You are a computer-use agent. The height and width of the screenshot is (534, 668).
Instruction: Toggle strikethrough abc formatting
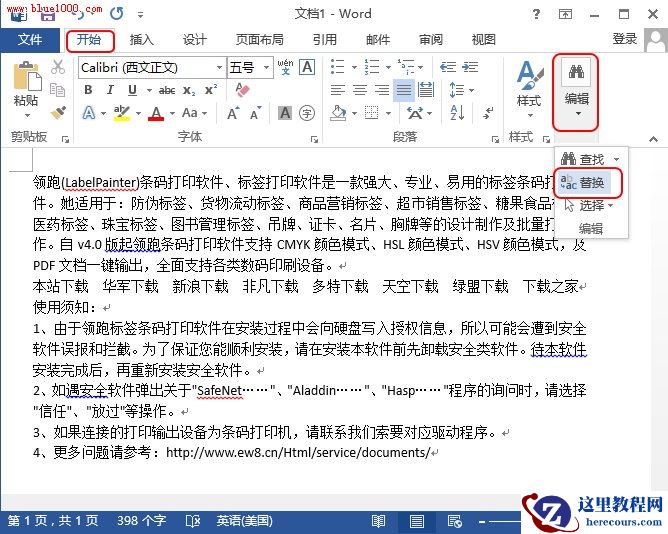point(167,90)
